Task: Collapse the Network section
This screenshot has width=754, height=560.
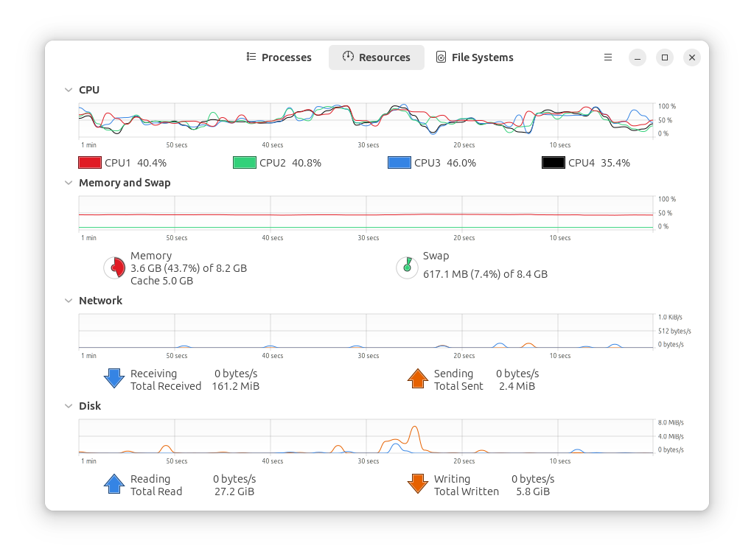Action: 69,301
